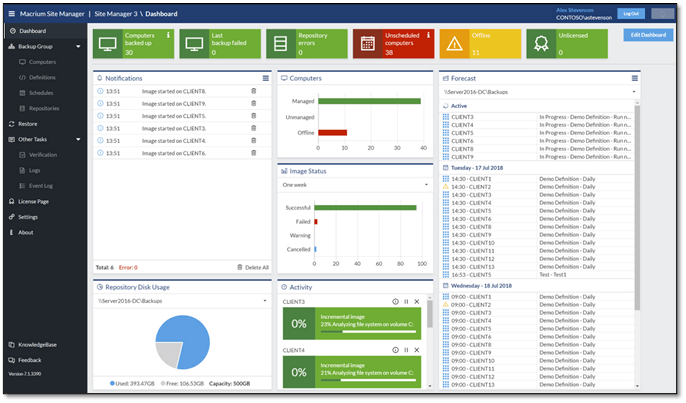Pause the CLIENT4 incremental image
Image resolution: width=686 pixels, height=403 pixels.
tap(406, 350)
